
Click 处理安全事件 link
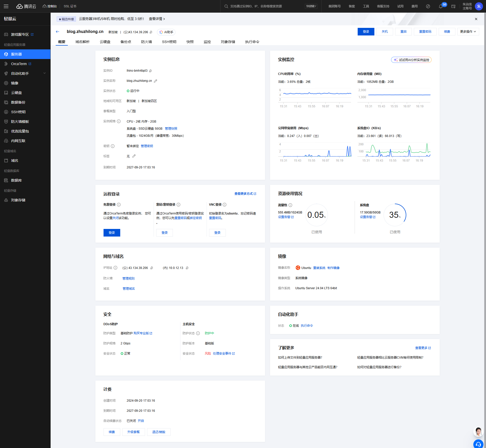[x=224, y=354]
